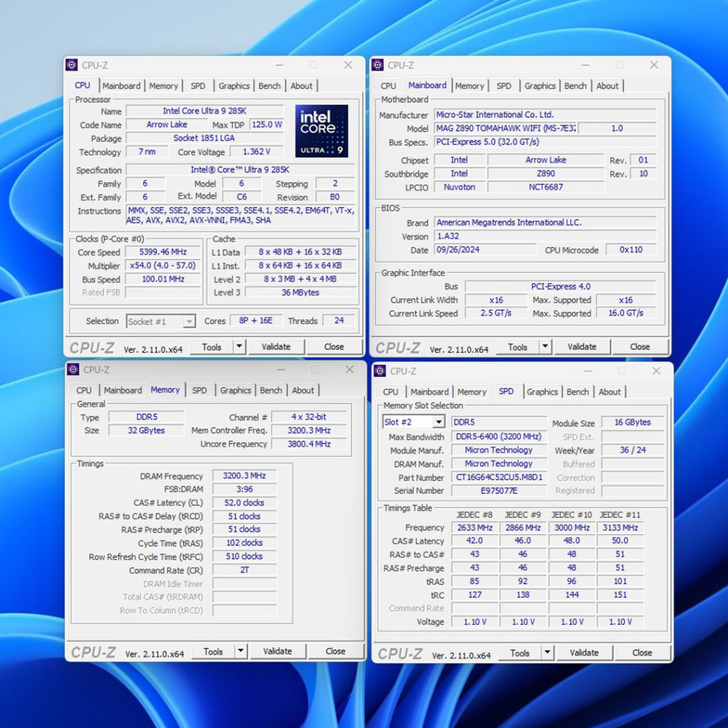728x728 pixels.
Task: Click Close button in SPD window
Action: coord(642,653)
